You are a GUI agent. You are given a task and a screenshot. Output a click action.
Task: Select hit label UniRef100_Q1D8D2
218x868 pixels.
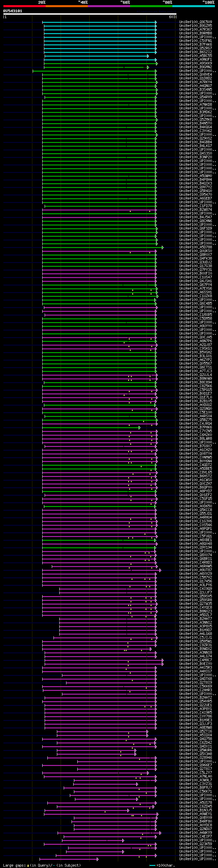tap(196, 78)
